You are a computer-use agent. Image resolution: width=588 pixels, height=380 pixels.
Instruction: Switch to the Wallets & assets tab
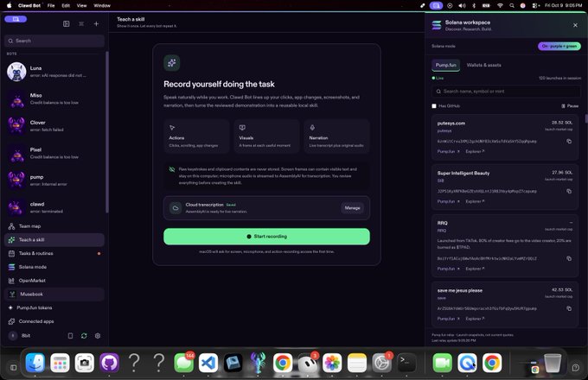[483, 65]
